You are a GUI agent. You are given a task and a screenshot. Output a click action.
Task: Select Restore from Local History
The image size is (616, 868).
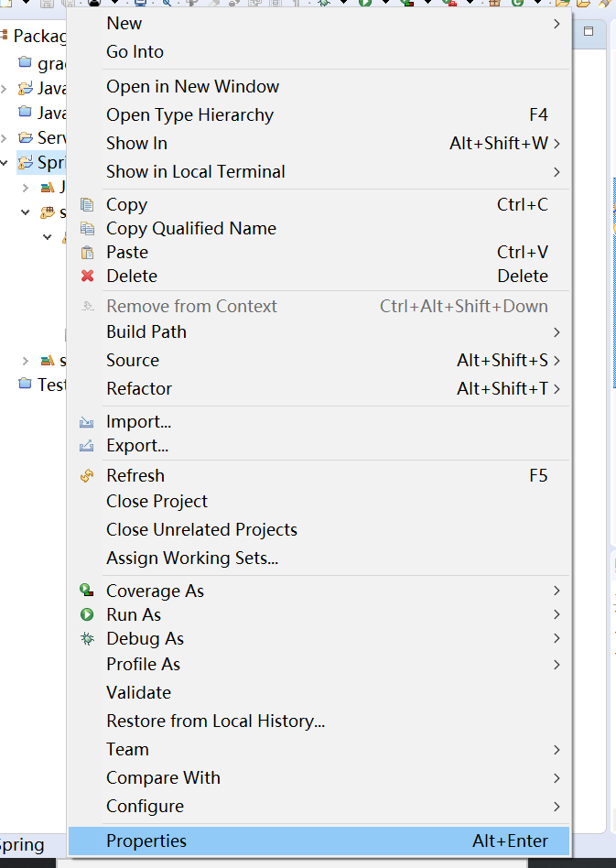(215, 722)
